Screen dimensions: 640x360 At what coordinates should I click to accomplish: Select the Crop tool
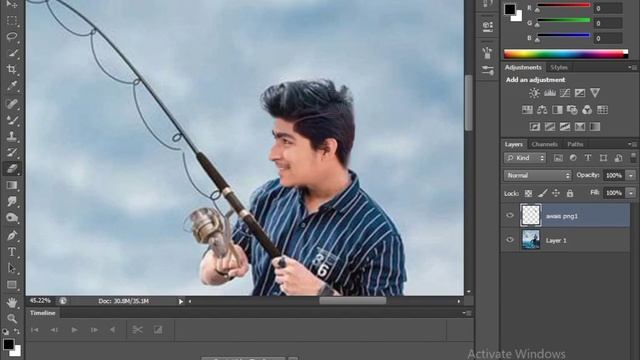pyautogui.click(x=12, y=69)
